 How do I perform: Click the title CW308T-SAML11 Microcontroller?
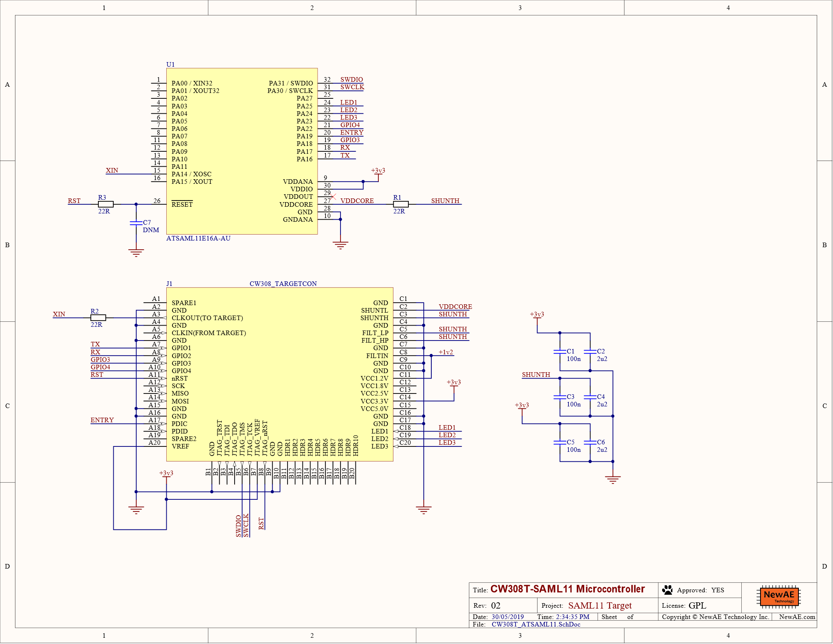(x=568, y=589)
